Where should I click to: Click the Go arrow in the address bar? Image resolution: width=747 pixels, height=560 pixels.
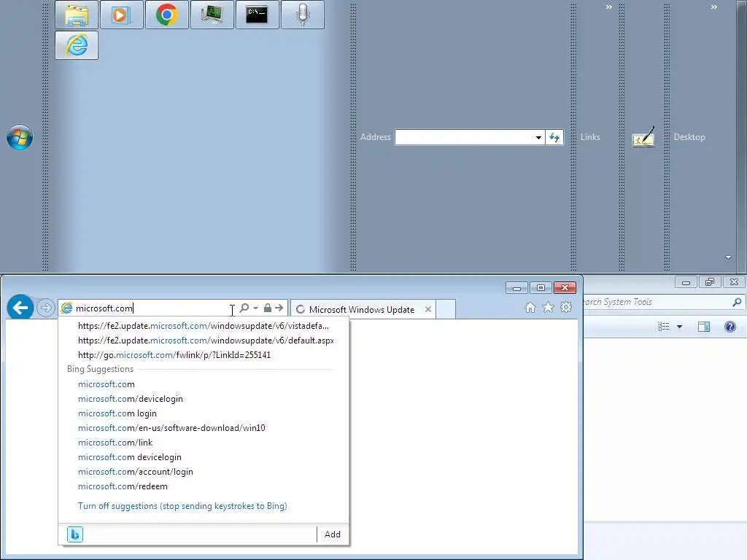[279, 308]
